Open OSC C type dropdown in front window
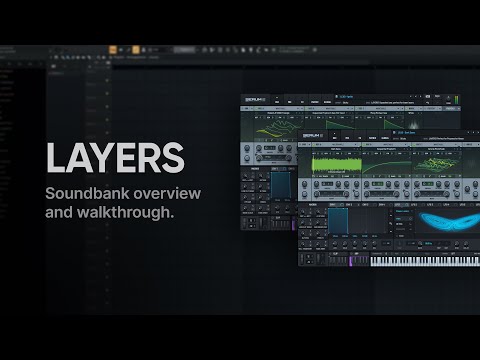The width and height of the screenshot is (480, 360). (x=439, y=145)
